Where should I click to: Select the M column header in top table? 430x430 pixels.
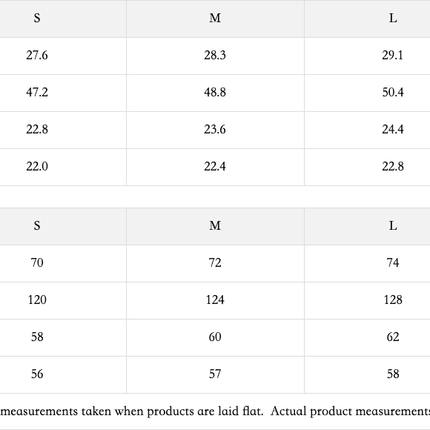215,18
